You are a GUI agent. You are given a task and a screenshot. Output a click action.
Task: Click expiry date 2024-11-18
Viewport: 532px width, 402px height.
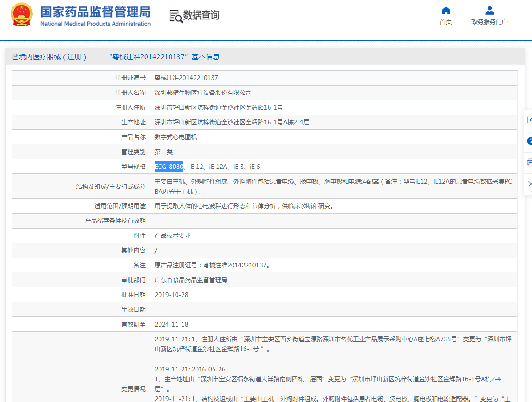(x=171, y=324)
